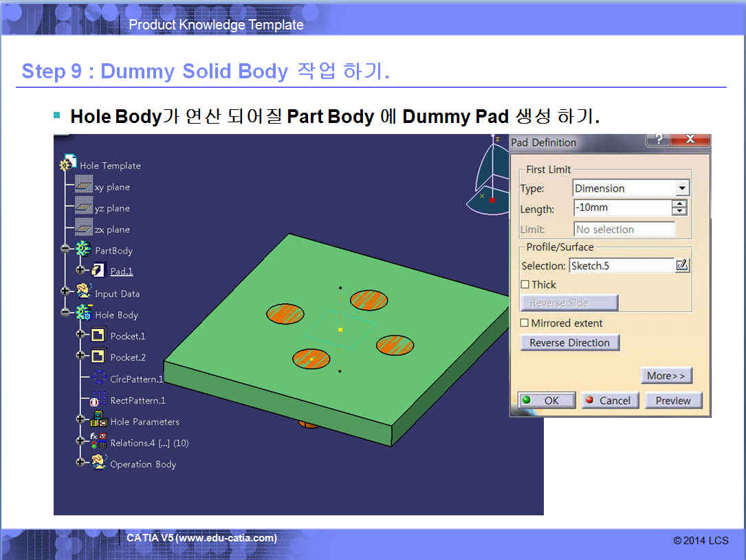Enable the Mirrored extent checkbox

525,323
